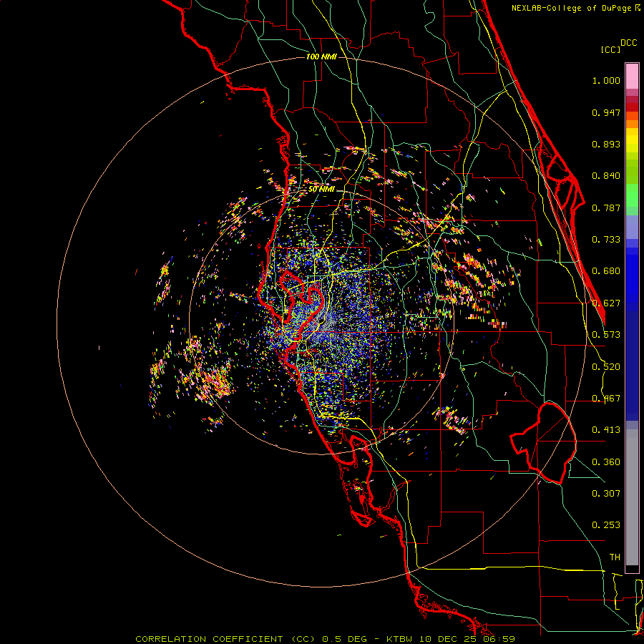Screen dimensions: 644x644
Task: Click the 0.947 legend value
Action: [x=606, y=112]
